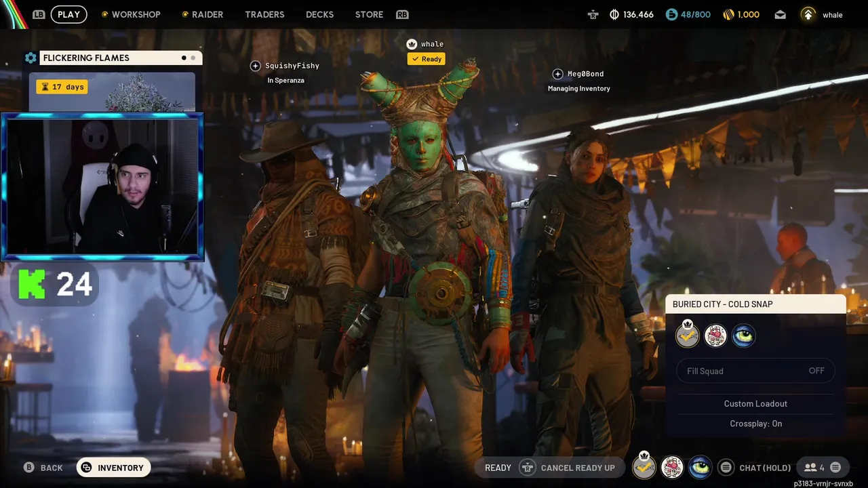The image size is (868, 488).
Task: Click the B BACK button
Action: click(x=44, y=468)
